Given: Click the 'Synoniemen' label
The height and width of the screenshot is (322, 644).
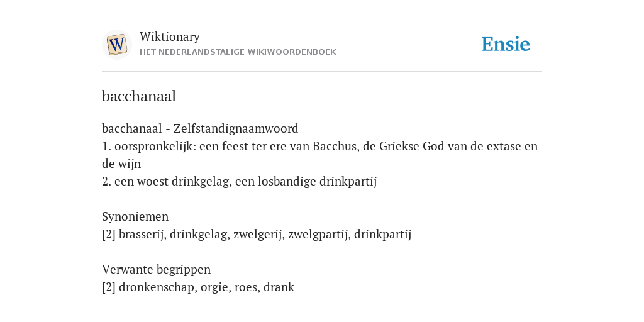Looking at the screenshot, I should coord(135,216).
